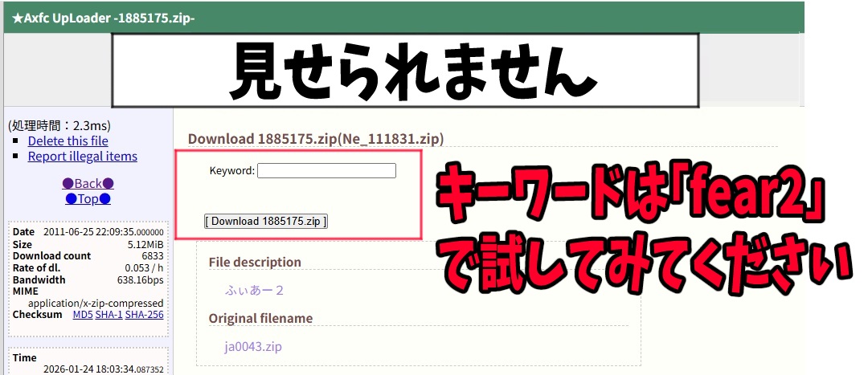Click the Download count value 6833

[x=152, y=256]
